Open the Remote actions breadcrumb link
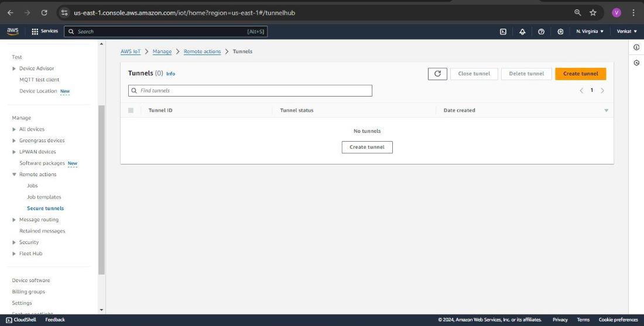The image size is (644, 326). click(x=202, y=52)
